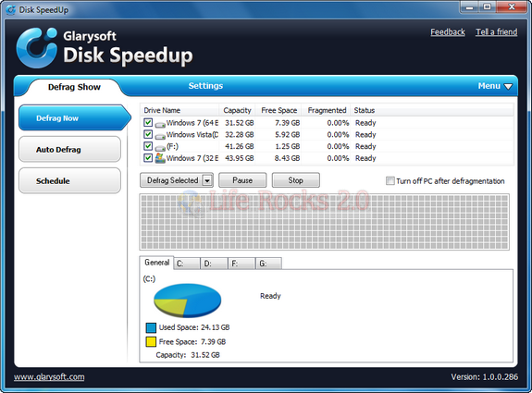Click the blue Used Space color swatch
Screen dimensions: 532x393
[x=151, y=327]
